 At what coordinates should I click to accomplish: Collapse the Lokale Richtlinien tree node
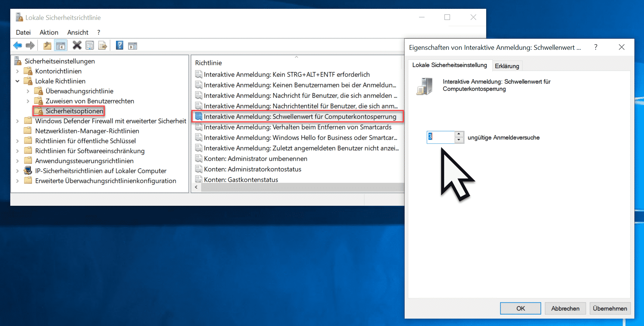click(17, 81)
